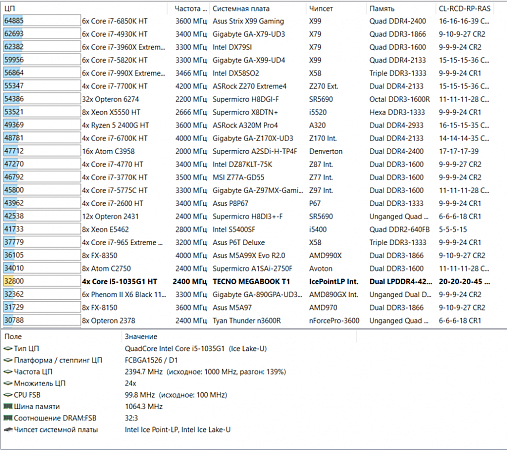Select the highlighted 32800 score bar
The image size is (507, 450).
[x=42, y=281]
